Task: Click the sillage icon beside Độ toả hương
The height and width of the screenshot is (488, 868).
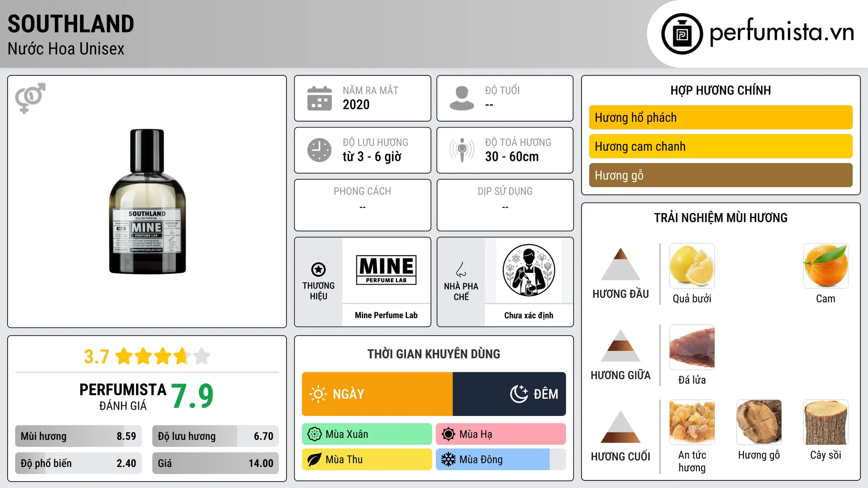Action: coord(462,150)
